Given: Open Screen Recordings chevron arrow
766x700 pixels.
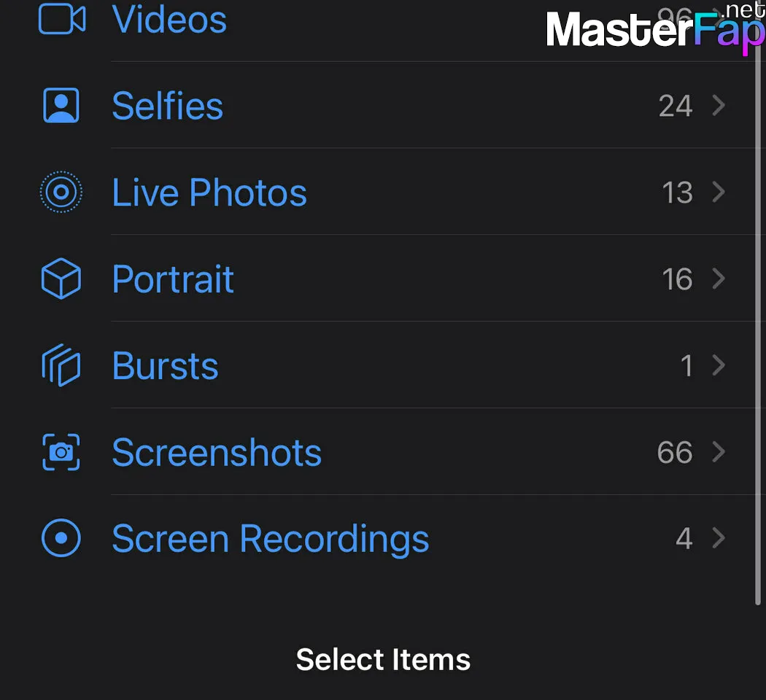Looking at the screenshot, I should pyautogui.click(x=719, y=538).
